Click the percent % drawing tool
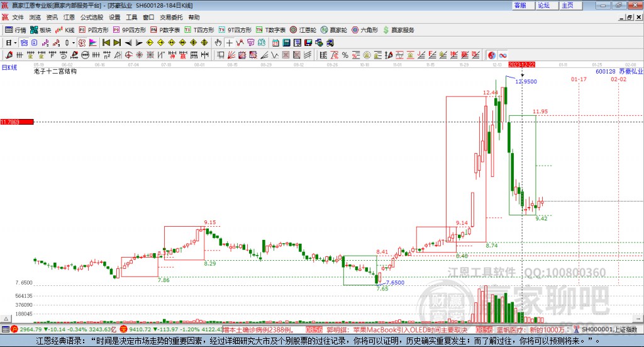The height and width of the screenshot is (347, 644). (345, 55)
